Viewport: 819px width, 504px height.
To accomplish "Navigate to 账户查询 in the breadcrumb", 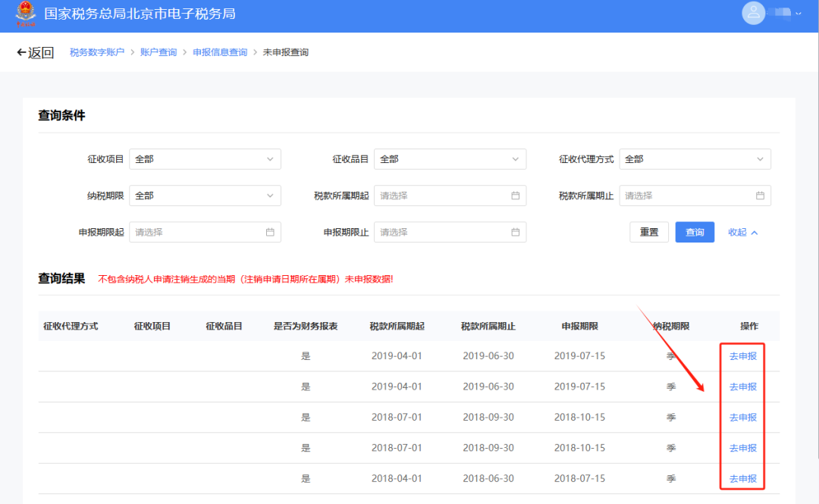I will [158, 52].
